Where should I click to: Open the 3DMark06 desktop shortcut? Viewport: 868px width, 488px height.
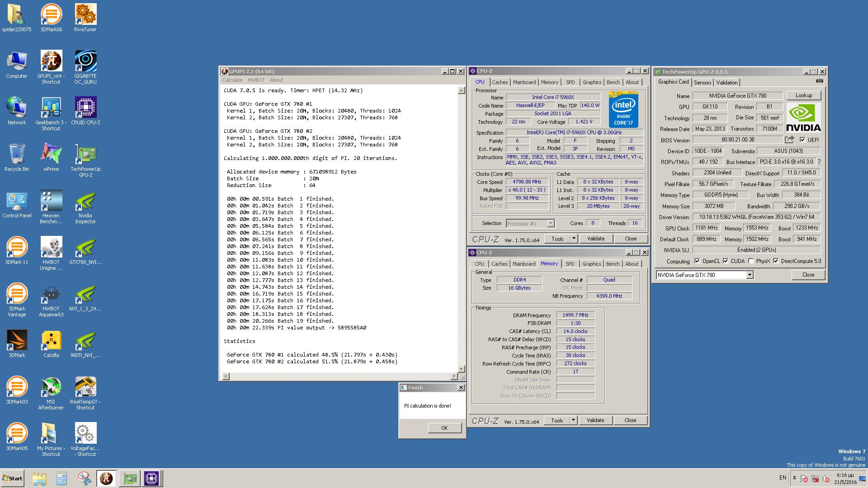coord(51,18)
